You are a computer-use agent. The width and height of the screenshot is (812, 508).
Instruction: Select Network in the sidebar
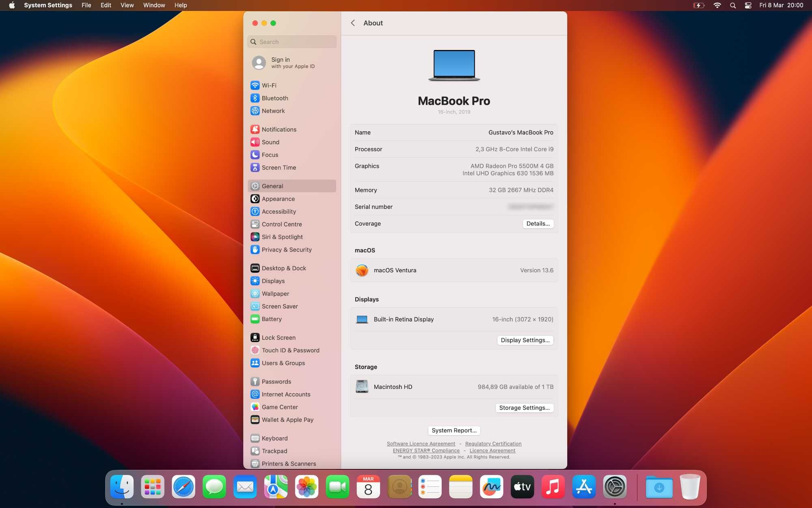[292, 111]
